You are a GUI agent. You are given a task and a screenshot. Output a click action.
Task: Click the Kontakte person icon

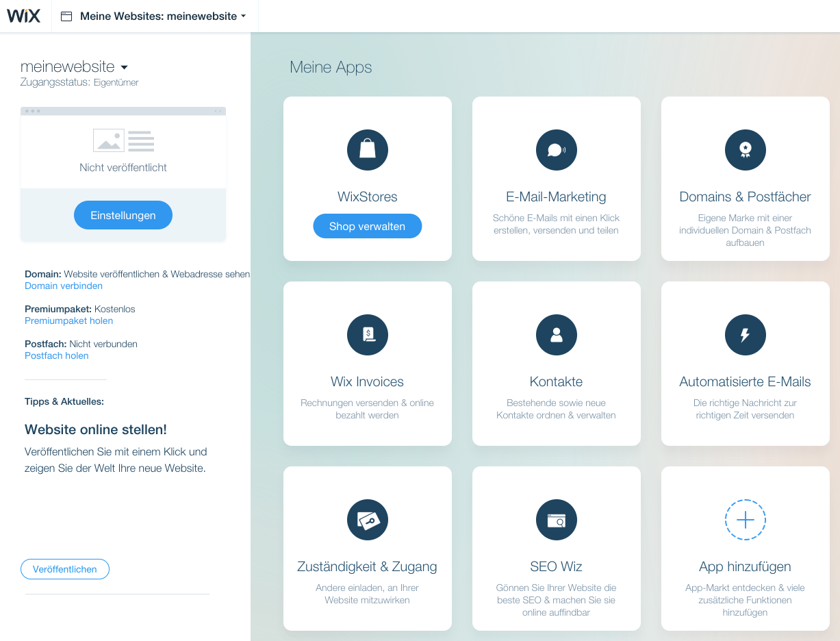click(x=557, y=335)
